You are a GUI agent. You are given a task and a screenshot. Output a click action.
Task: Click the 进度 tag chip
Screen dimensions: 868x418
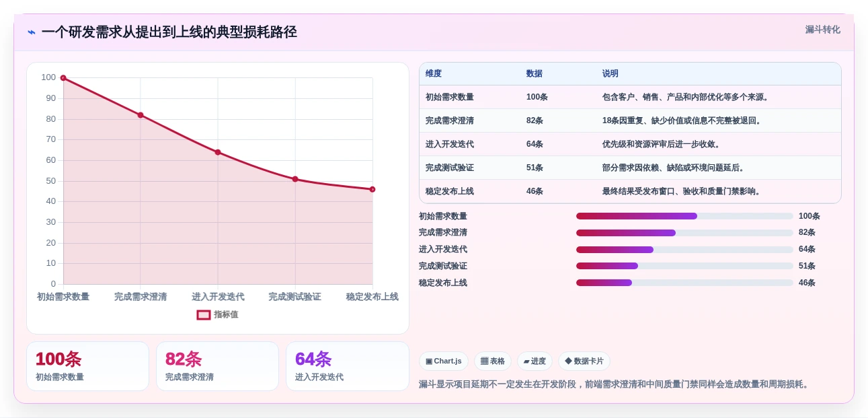pyautogui.click(x=535, y=361)
